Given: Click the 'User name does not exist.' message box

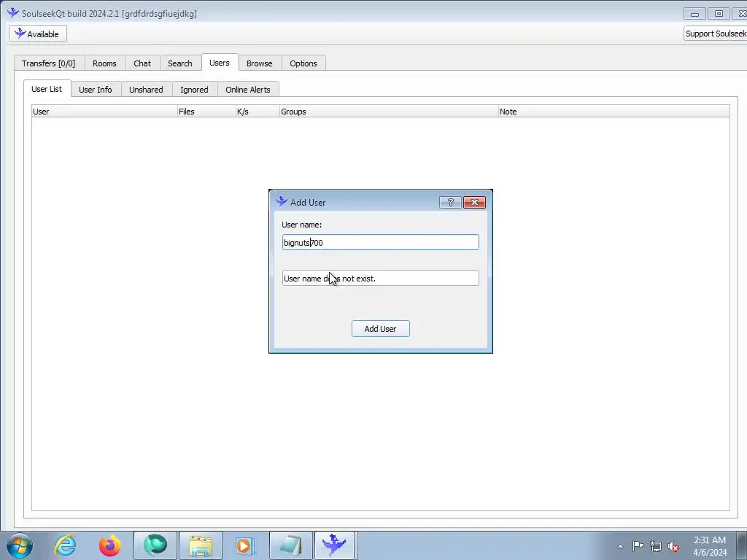Looking at the screenshot, I should [380, 278].
